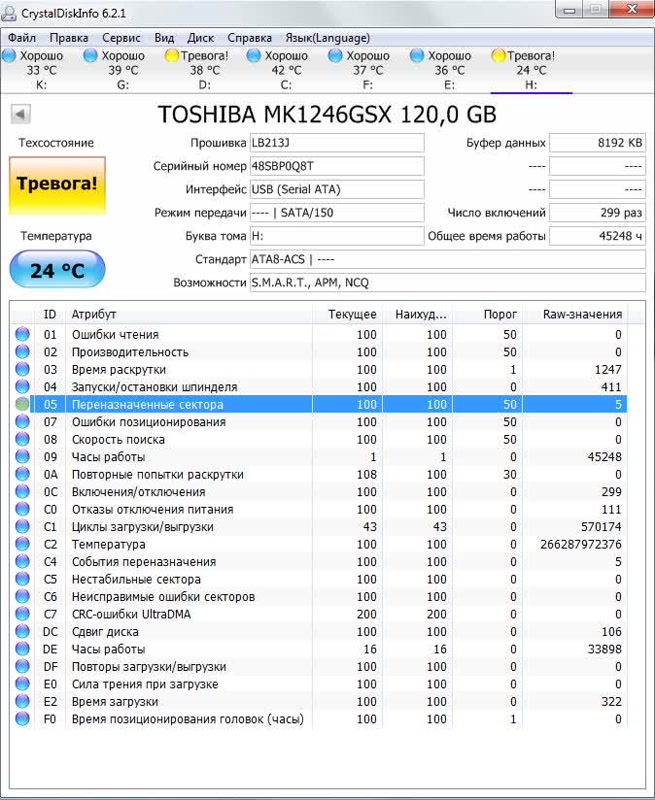Click status icon for 02 Производительность

22,352
